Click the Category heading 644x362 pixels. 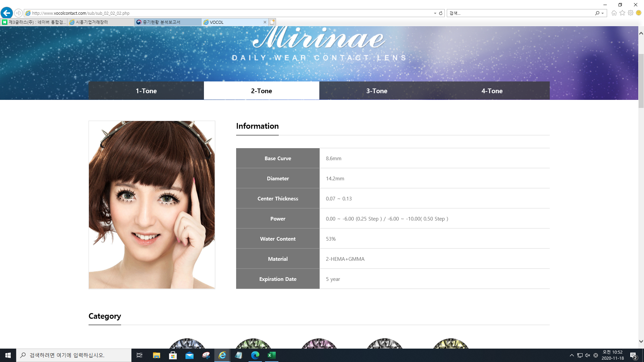105,316
